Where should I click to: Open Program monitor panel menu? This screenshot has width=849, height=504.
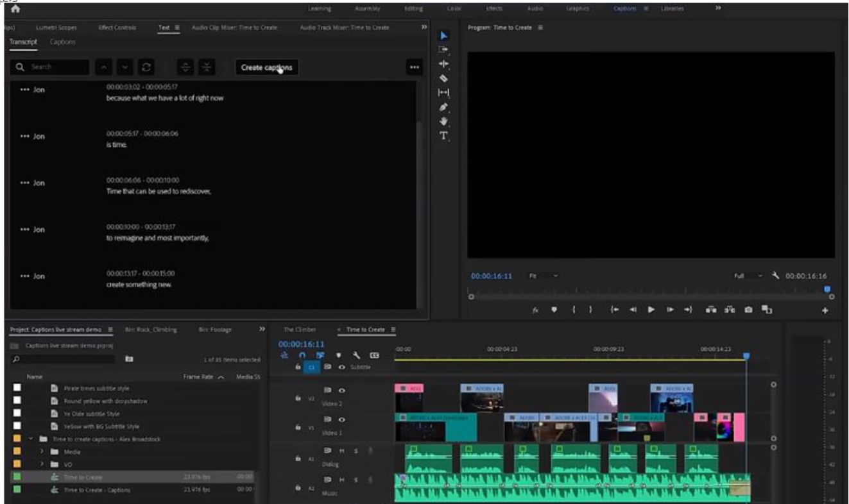540,28
